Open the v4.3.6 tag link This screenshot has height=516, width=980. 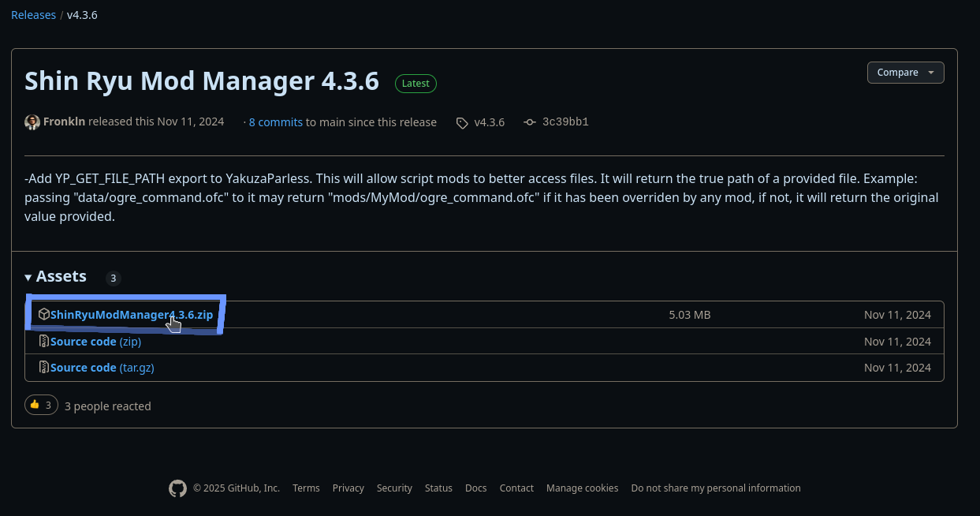[489, 122]
